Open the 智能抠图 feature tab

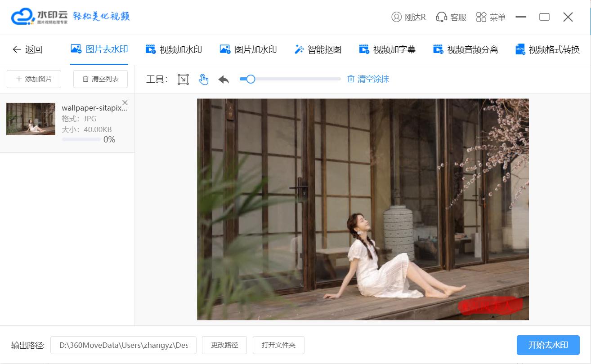pos(318,49)
